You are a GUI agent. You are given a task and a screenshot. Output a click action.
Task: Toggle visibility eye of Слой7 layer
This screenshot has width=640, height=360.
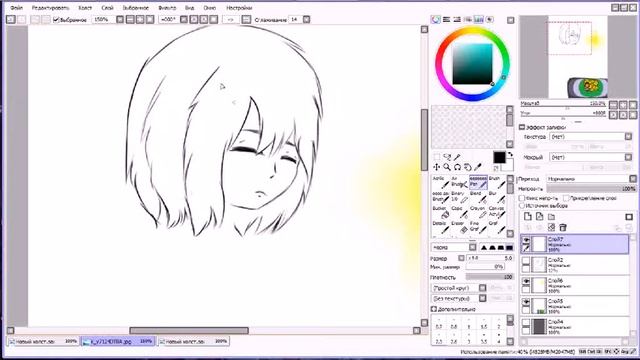point(526,240)
